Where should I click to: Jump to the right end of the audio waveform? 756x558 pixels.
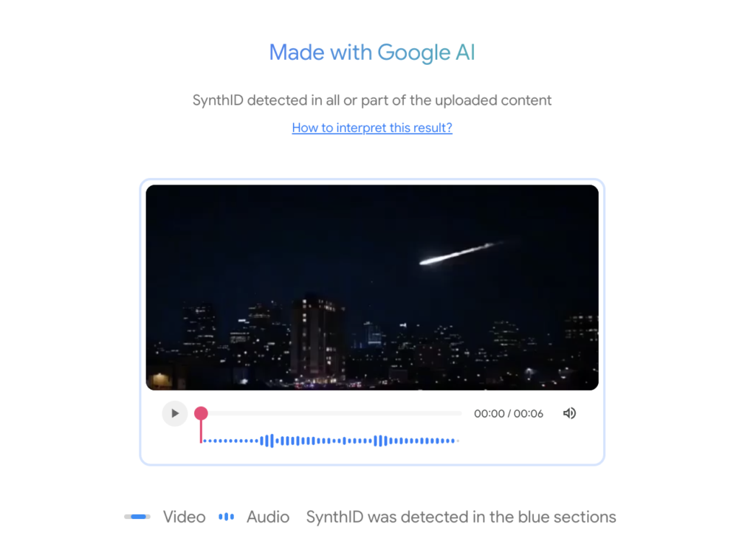(x=456, y=441)
